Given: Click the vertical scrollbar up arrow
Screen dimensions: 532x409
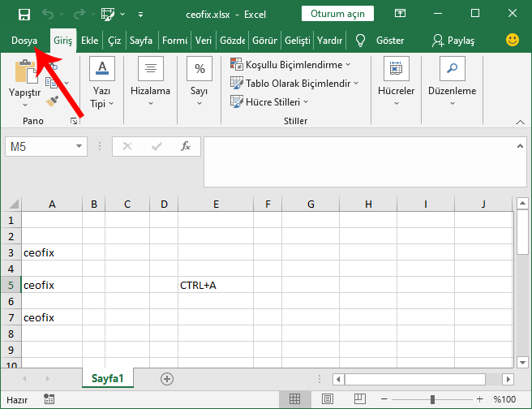Looking at the screenshot, I should point(522,204).
